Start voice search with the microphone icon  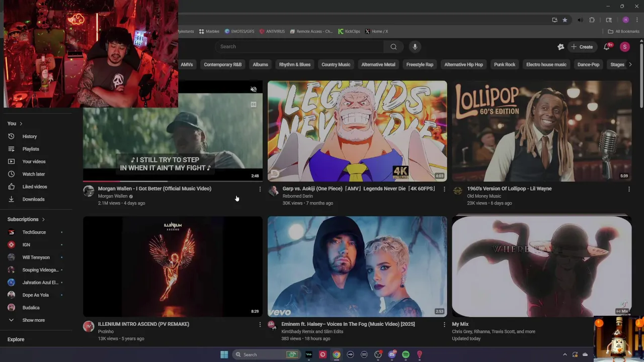[x=415, y=47]
